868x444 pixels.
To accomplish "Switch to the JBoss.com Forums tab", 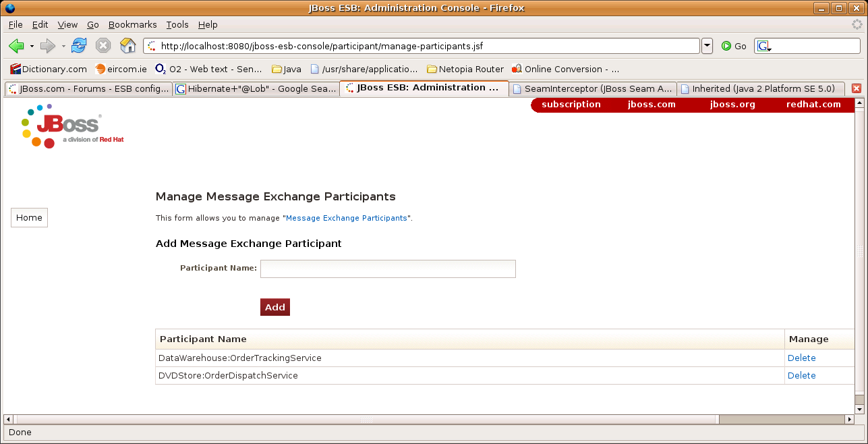I will point(88,88).
